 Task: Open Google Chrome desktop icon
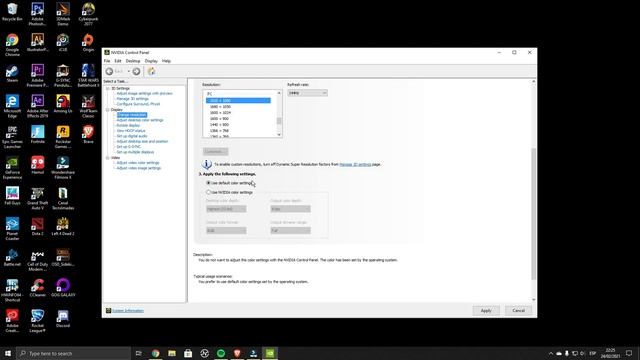[x=12, y=44]
